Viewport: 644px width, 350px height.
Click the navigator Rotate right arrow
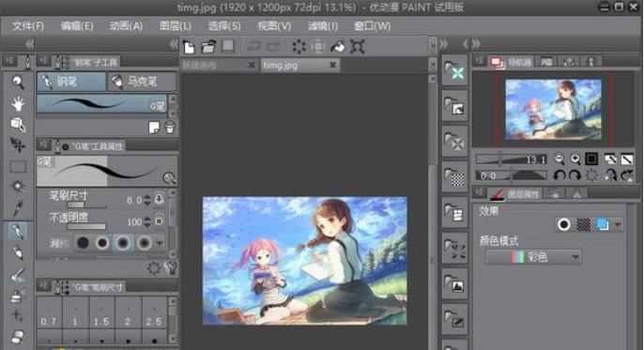point(575,175)
